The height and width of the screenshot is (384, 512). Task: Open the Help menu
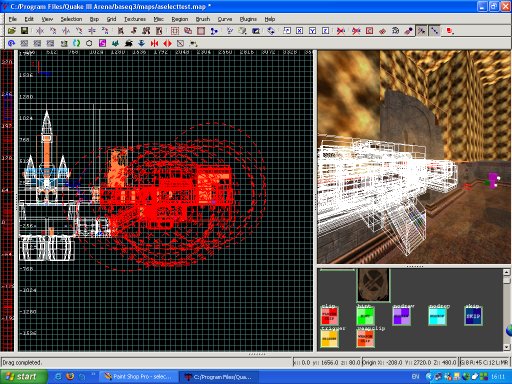270,19
